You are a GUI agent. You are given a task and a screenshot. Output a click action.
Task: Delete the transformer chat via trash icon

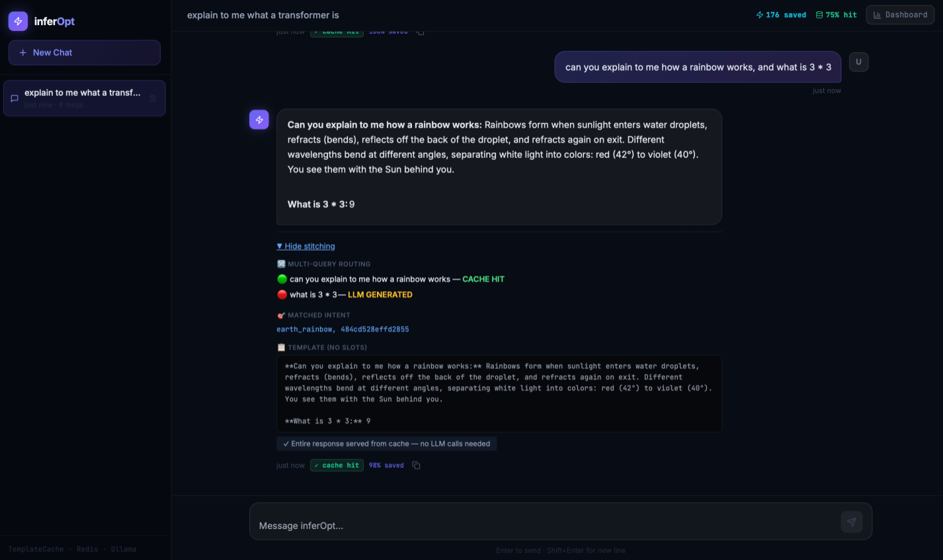153,99
